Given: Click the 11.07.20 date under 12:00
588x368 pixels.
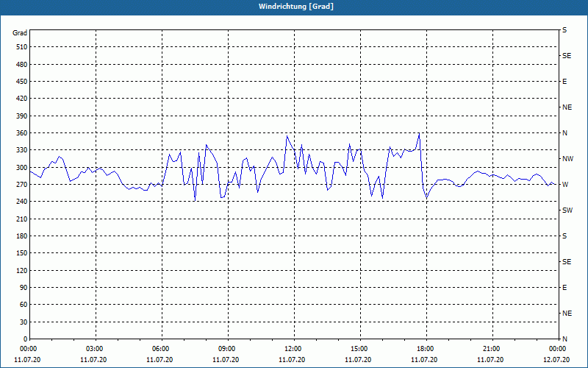Looking at the screenshot, I should click(x=292, y=360).
